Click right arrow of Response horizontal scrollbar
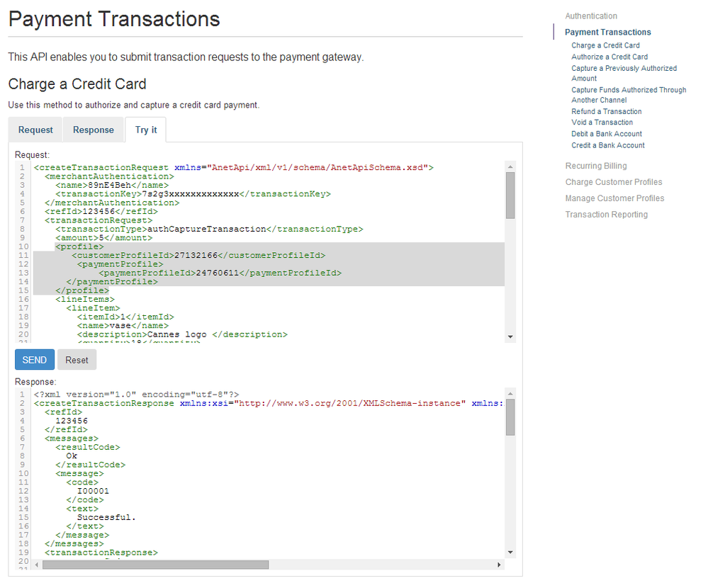The width and height of the screenshot is (708, 588). (x=499, y=565)
